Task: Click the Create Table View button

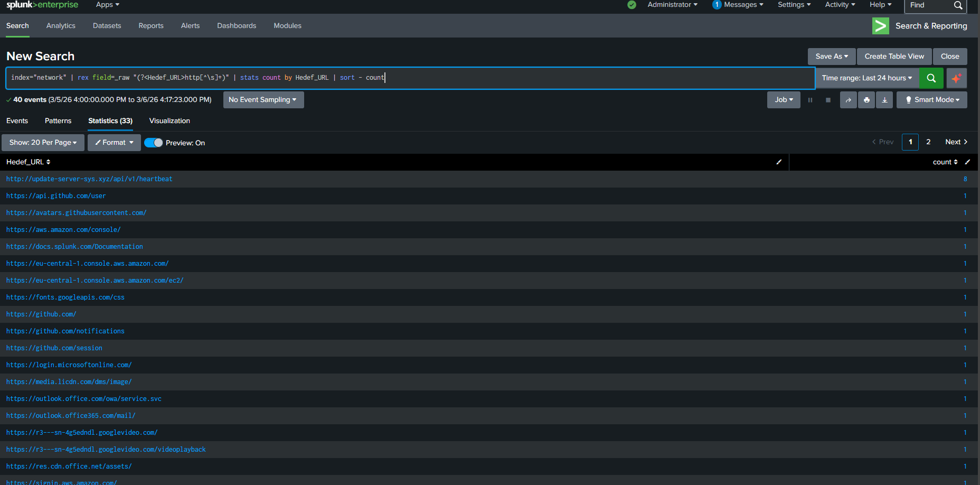Action: (x=894, y=57)
